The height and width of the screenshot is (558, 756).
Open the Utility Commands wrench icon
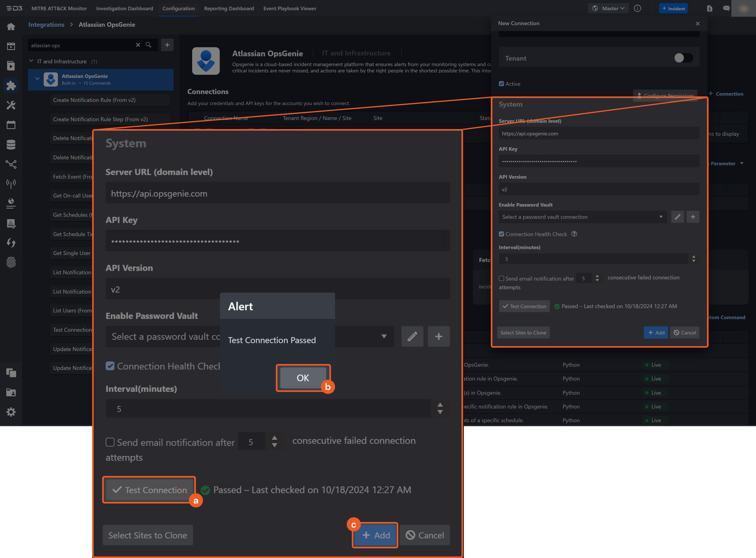pos(11,105)
